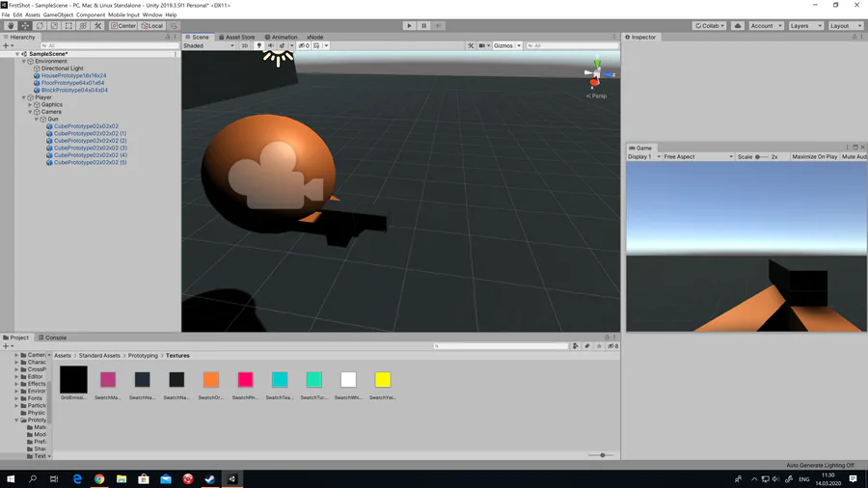This screenshot has height=488, width=868.
Task: Toggle scene grid visibility icon
Action: (x=316, y=46)
